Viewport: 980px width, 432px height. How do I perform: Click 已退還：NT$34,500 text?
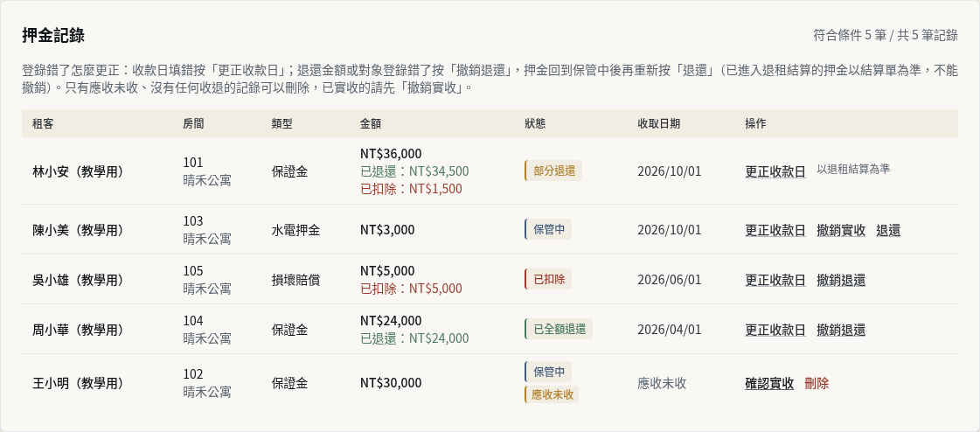pyautogui.click(x=415, y=171)
